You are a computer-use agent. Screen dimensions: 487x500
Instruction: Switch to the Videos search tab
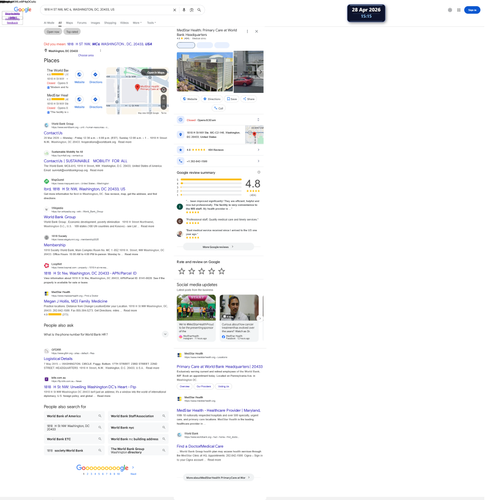pyautogui.click(x=124, y=23)
